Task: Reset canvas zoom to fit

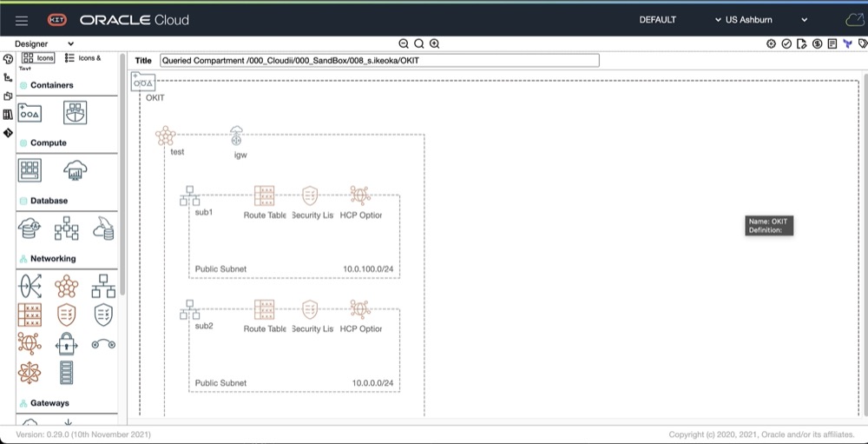Action: coord(419,43)
